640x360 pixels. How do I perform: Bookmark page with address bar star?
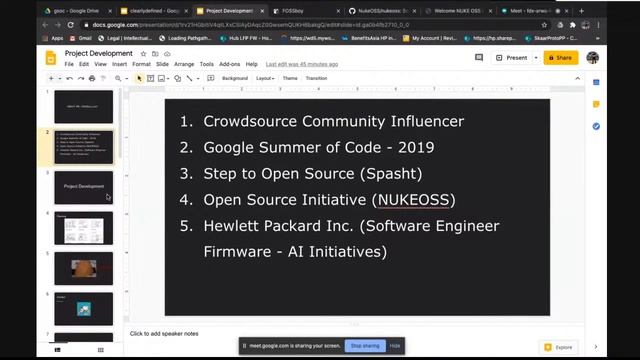click(544, 25)
